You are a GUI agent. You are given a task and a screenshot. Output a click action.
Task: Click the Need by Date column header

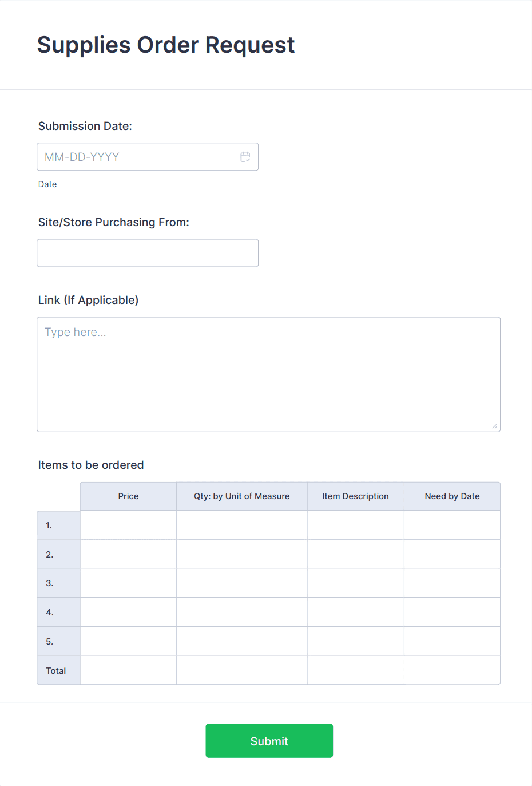[x=452, y=496]
